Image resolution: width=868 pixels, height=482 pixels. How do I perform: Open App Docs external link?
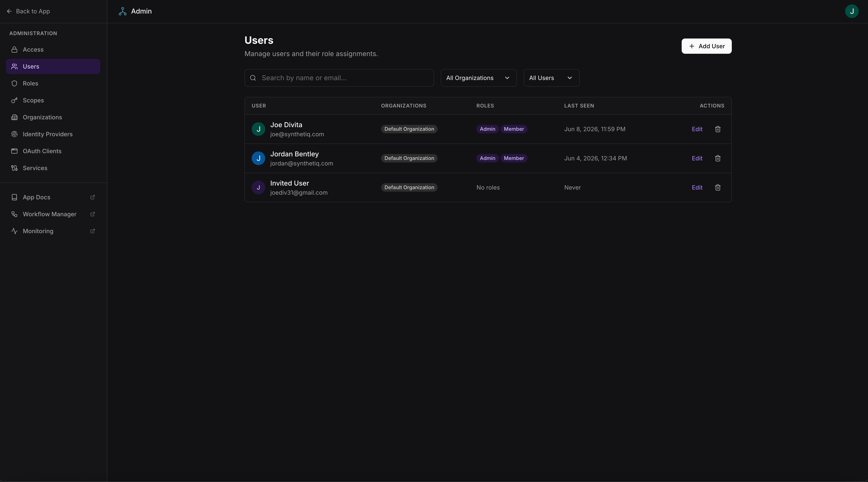point(53,197)
